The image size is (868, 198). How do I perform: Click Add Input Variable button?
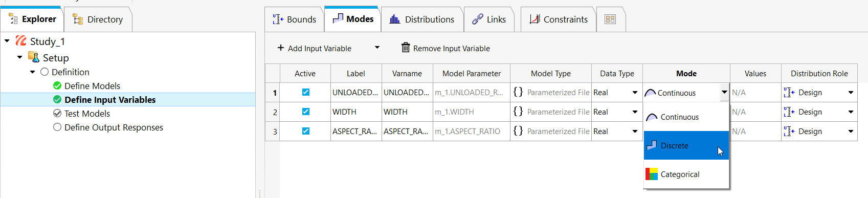314,48
